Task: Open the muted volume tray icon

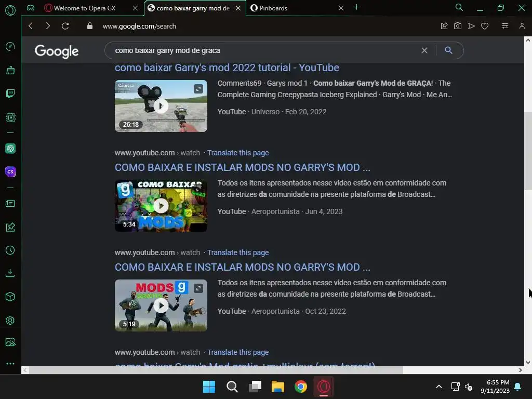Action: pos(469,387)
